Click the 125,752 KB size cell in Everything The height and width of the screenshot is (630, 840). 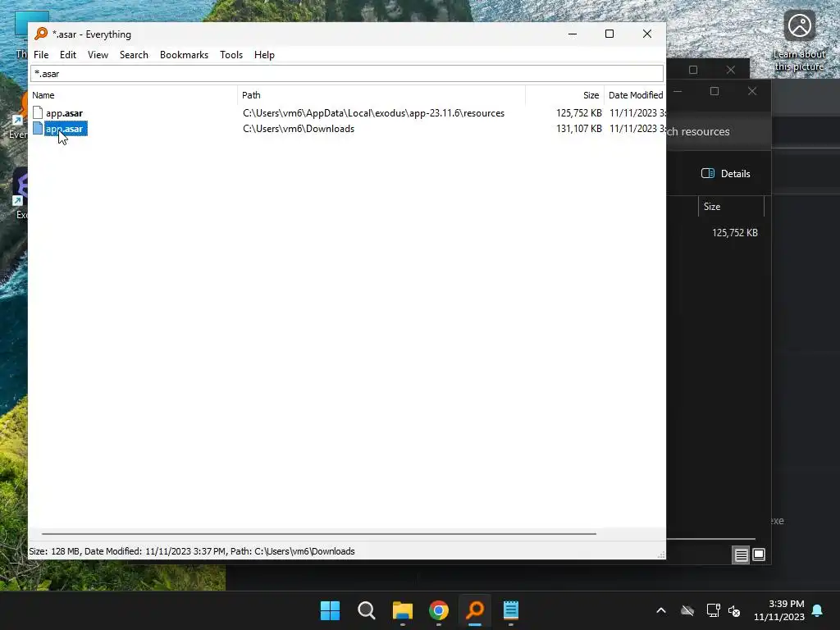pyautogui.click(x=578, y=113)
